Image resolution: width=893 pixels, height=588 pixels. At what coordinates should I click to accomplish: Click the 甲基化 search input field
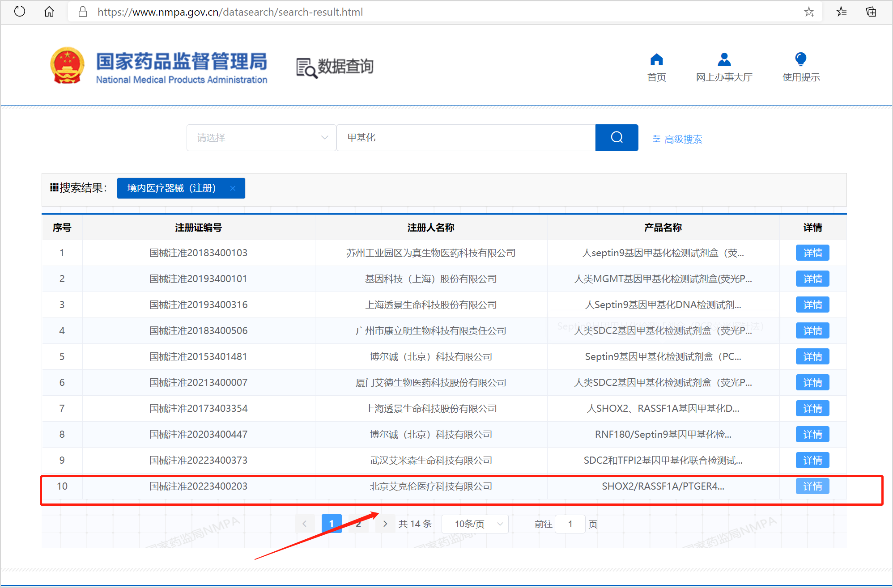coord(465,138)
